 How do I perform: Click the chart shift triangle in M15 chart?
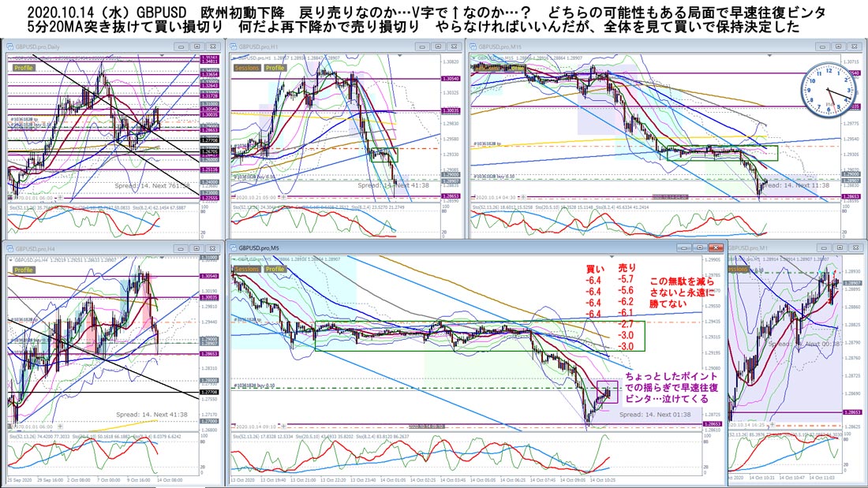[769, 55]
